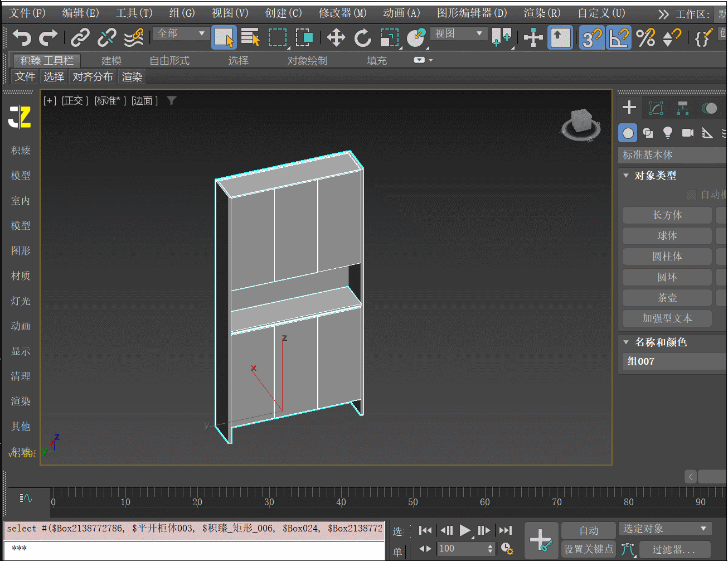
Task: Click the 对齐分布 toolbar button
Action: pos(93,76)
